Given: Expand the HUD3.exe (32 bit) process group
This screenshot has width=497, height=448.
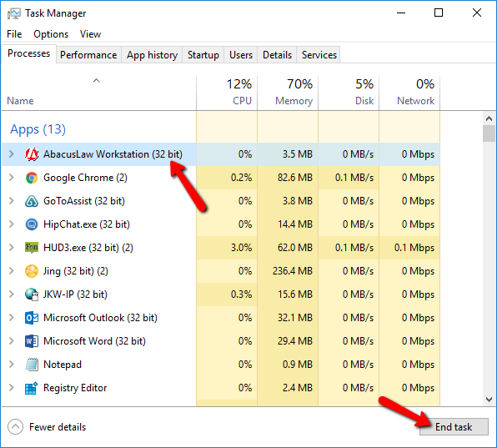Looking at the screenshot, I should (x=12, y=248).
